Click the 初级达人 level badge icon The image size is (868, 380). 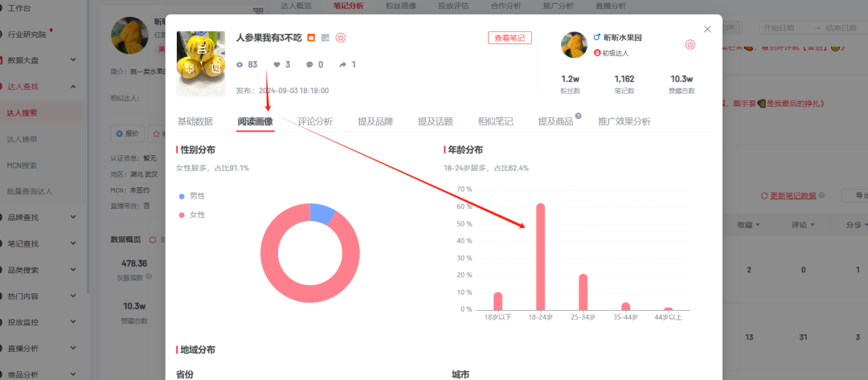(596, 53)
